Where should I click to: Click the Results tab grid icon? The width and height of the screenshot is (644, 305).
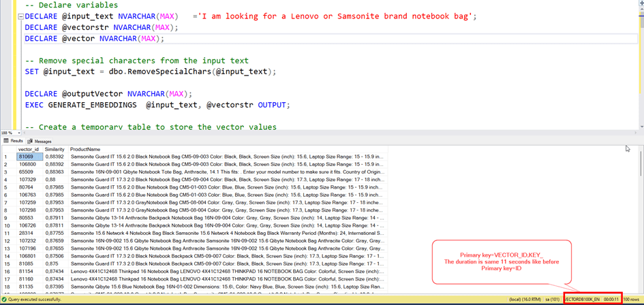click(x=6, y=141)
